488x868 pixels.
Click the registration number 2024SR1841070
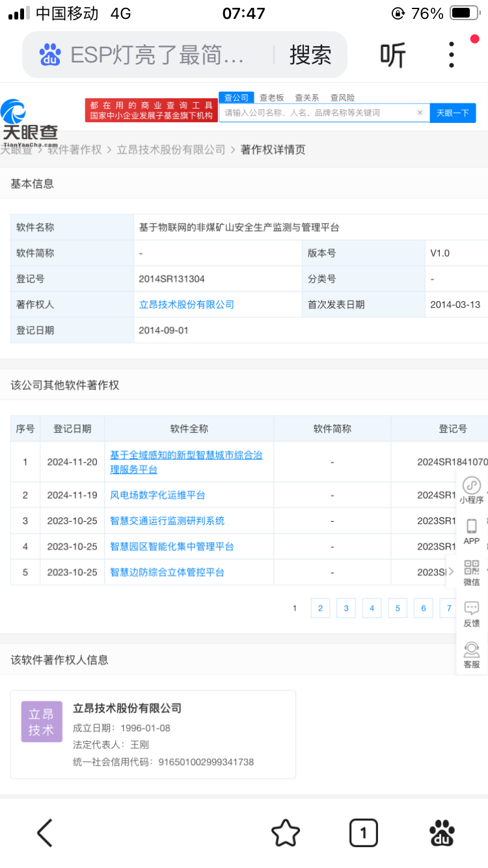click(x=452, y=462)
